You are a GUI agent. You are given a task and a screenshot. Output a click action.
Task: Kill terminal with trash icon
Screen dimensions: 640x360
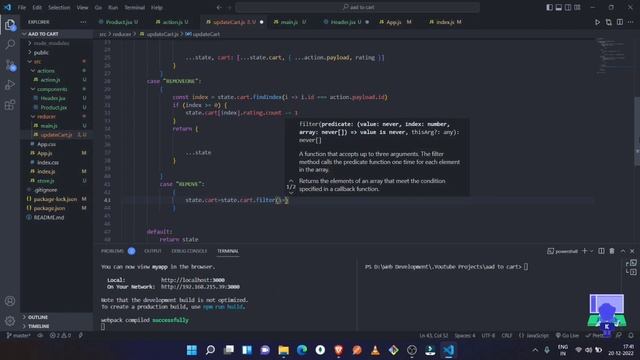612,251
